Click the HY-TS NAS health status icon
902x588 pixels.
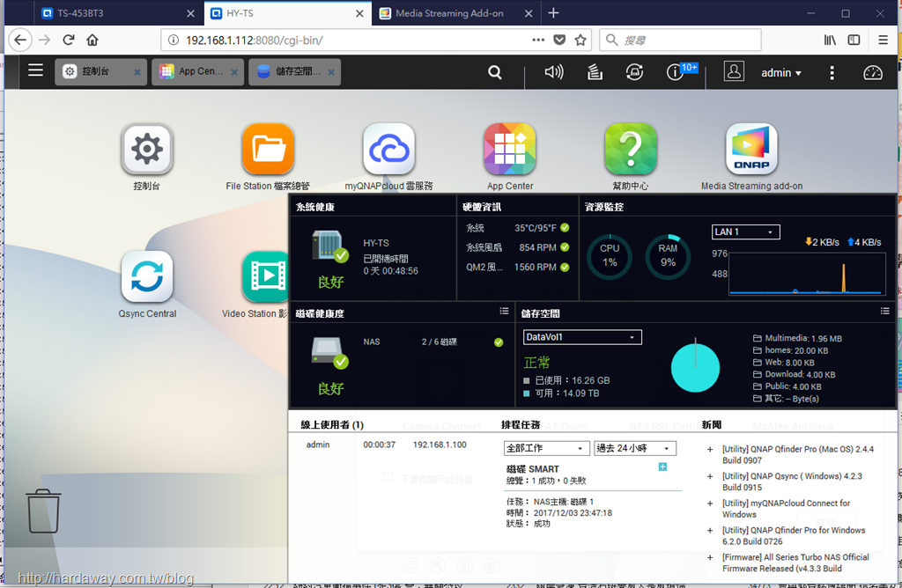(x=329, y=246)
